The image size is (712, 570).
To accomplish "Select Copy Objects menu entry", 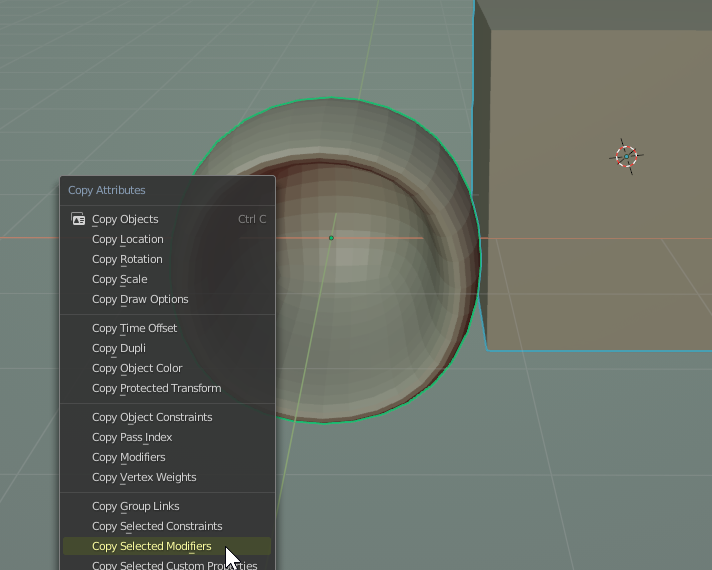I will [x=167, y=219].
